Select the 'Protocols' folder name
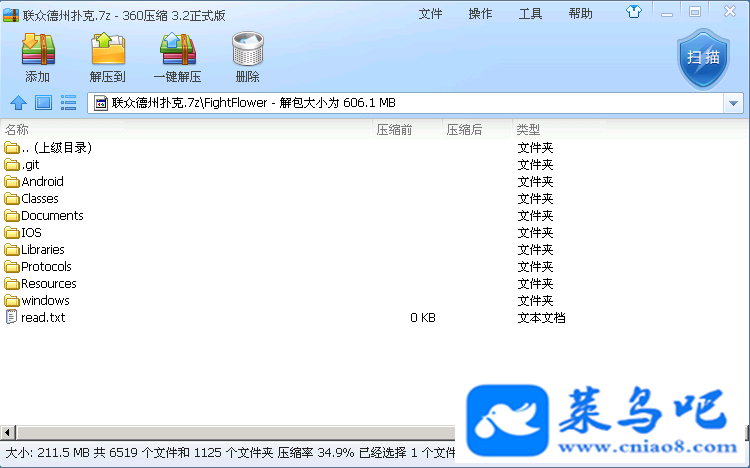 click(x=46, y=267)
